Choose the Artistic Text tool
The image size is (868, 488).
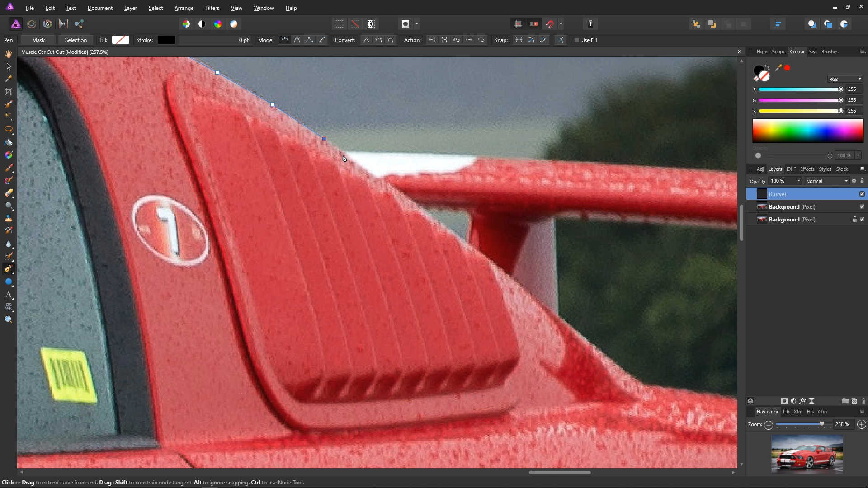tap(9, 295)
